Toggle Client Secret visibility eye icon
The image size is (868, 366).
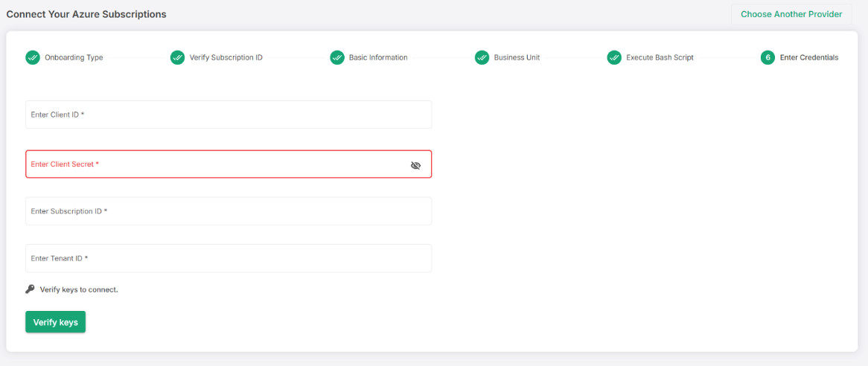tap(415, 165)
